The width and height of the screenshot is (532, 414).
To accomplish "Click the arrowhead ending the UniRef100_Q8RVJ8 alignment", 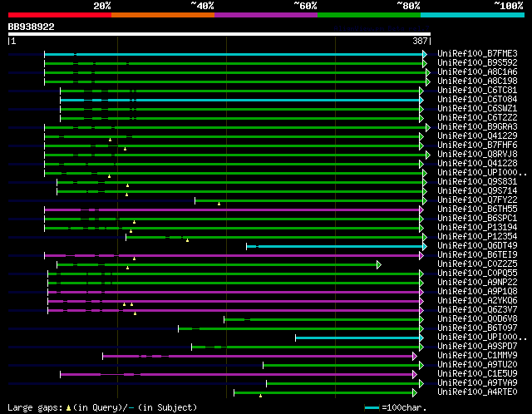I will click(x=427, y=155).
